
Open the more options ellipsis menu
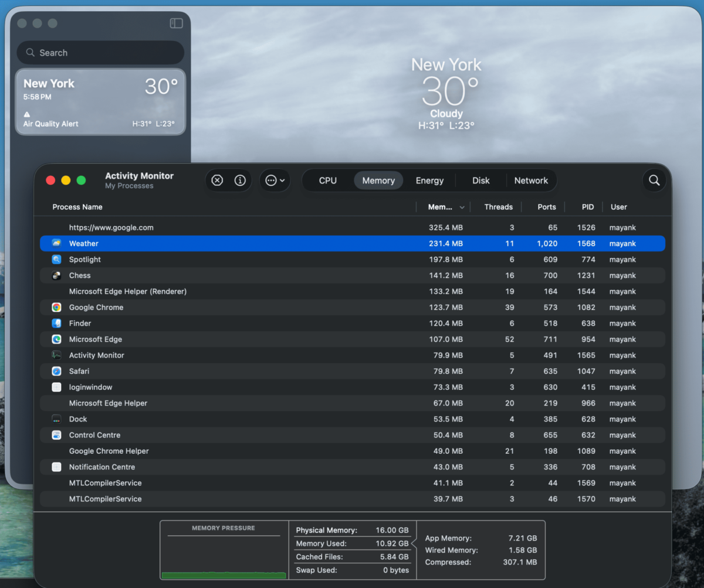[x=275, y=181]
